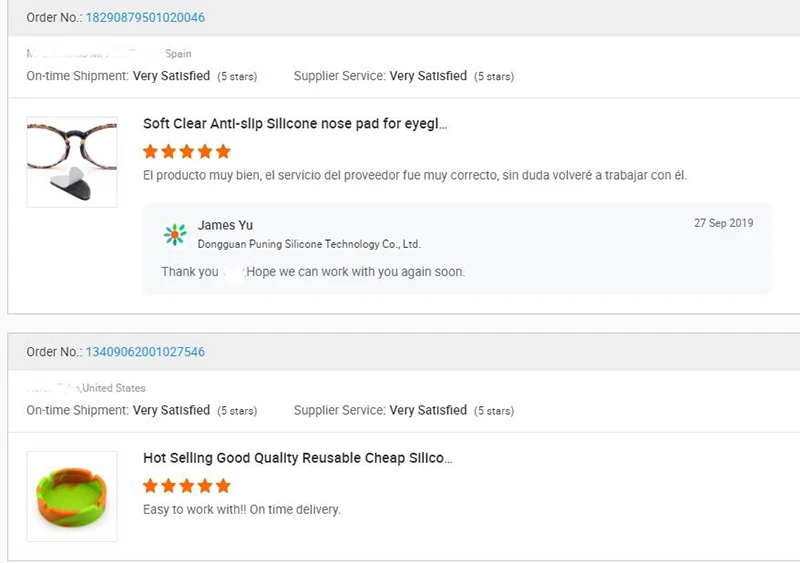The image size is (800, 563).
Task: Click the fifth star of the ashtray review
Action: coord(223,486)
